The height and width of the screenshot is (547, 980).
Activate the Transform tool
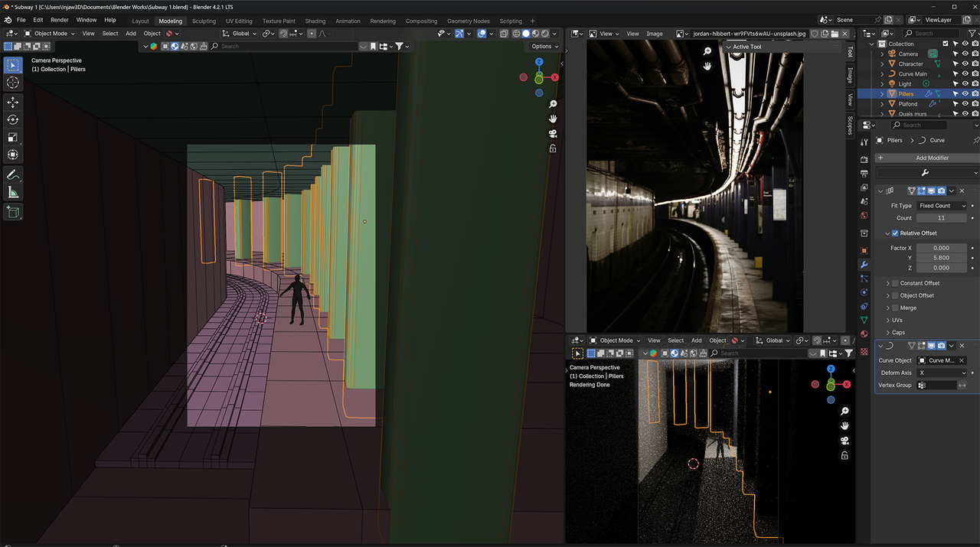pyautogui.click(x=13, y=155)
